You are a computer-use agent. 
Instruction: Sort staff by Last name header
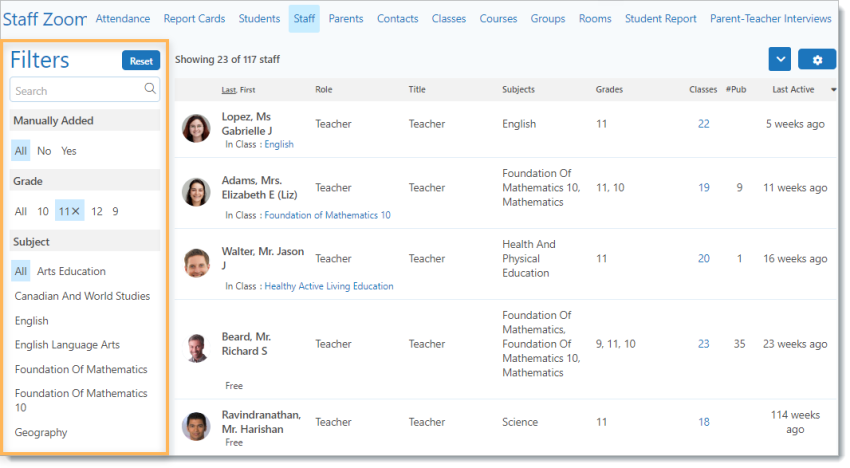coord(229,90)
